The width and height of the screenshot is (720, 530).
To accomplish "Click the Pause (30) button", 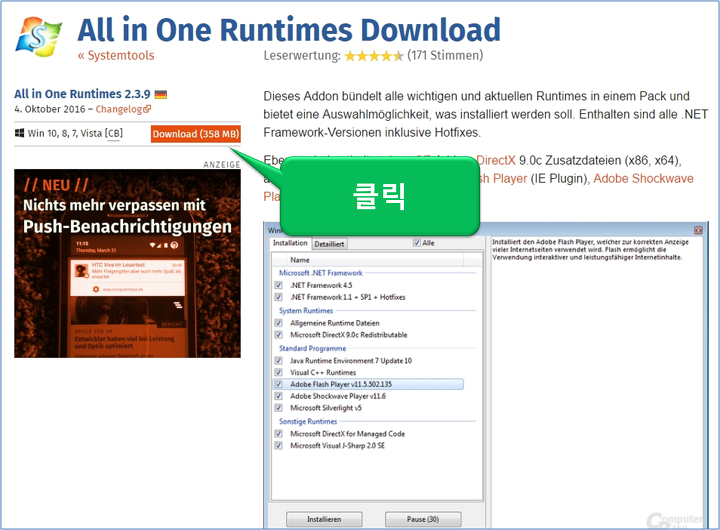I will 423,519.
